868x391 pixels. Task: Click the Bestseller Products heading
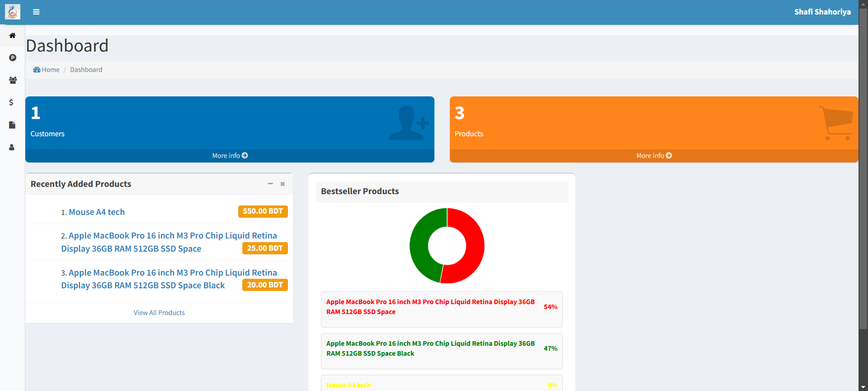click(x=360, y=191)
